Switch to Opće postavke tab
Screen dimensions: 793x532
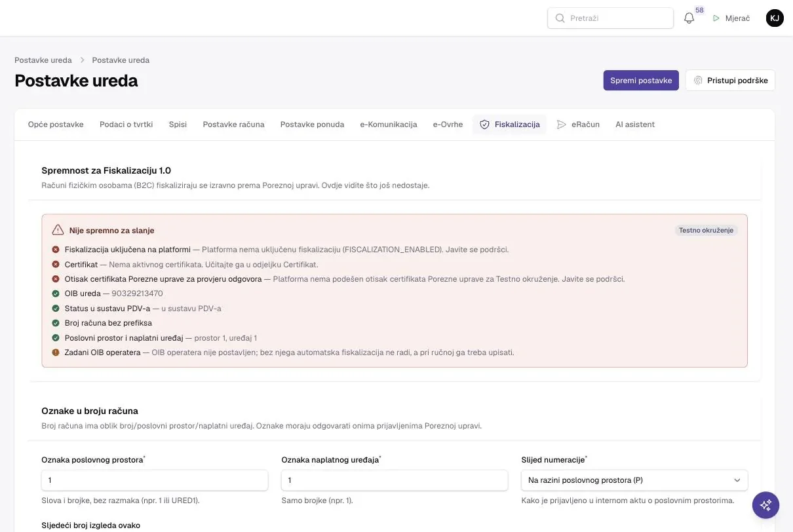(x=56, y=124)
